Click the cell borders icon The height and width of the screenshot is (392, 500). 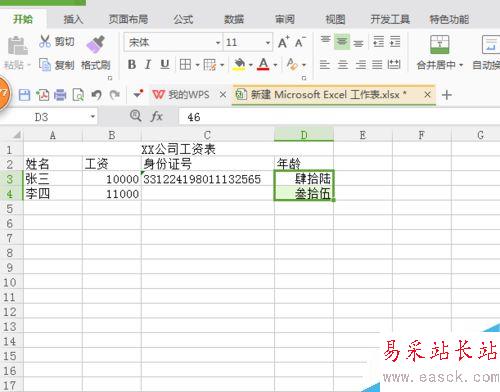pos(185,64)
